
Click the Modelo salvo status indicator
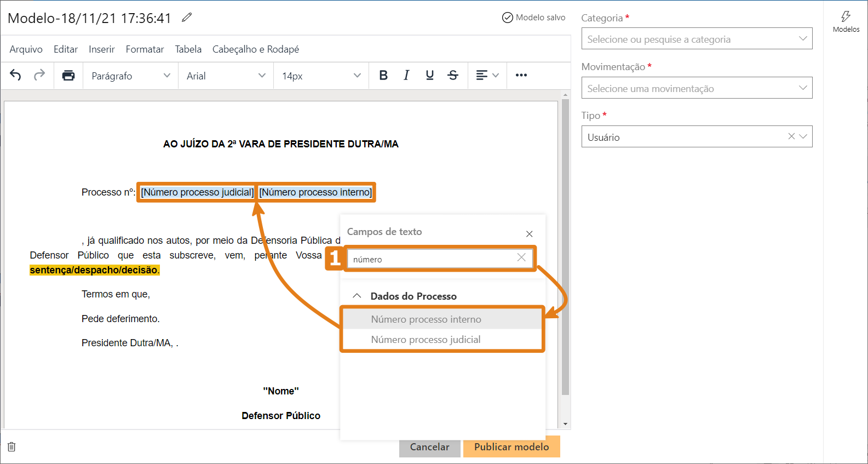[x=534, y=18]
